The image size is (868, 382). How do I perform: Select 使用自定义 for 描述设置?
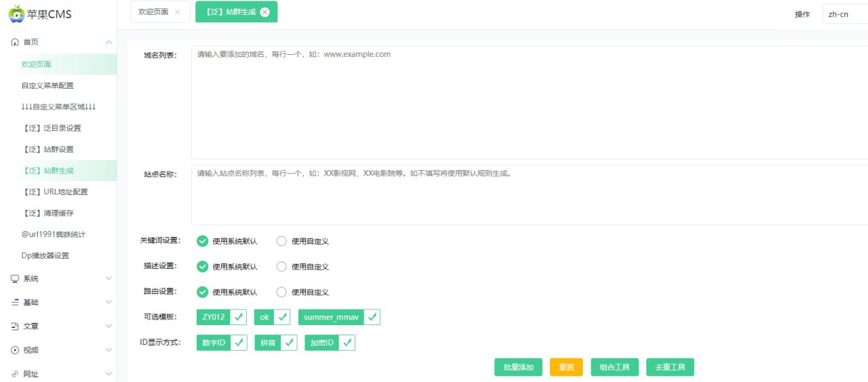pyautogui.click(x=281, y=267)
